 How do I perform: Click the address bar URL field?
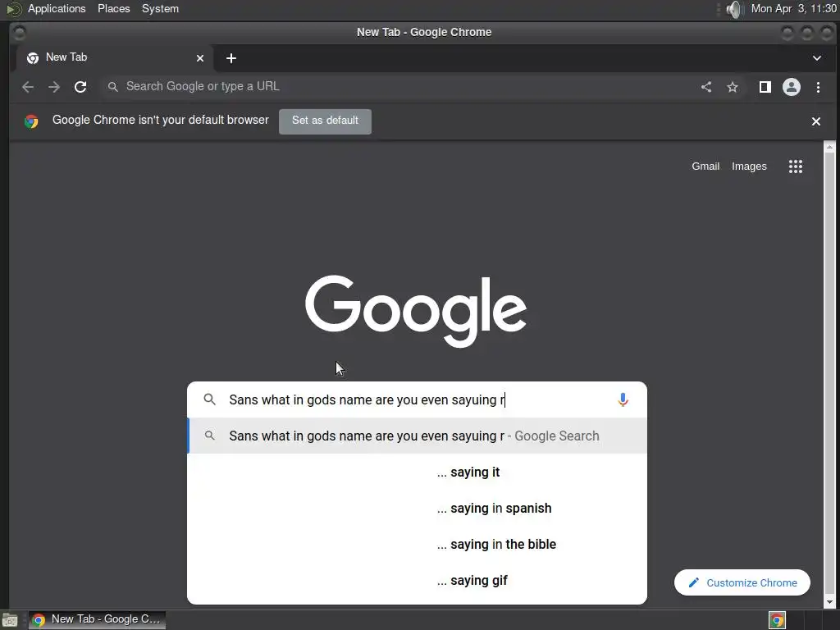point(396,86)
